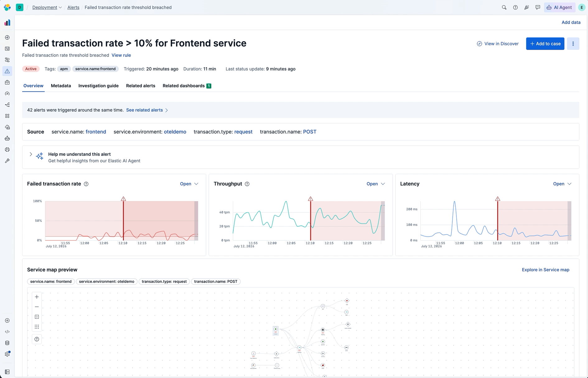Open the SLOs sidebar icon
This screenshot has height=378, width=588.
(7, 60)
